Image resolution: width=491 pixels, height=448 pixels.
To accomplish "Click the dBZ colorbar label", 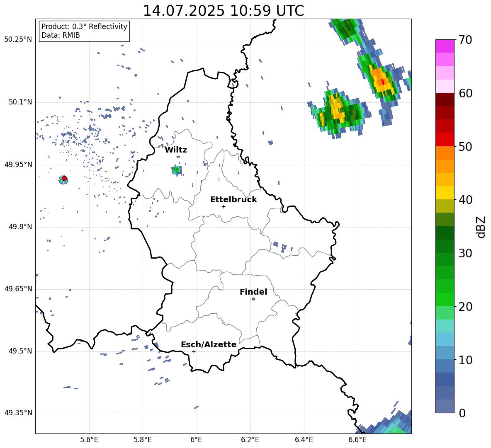I will (x=481, y=227).
